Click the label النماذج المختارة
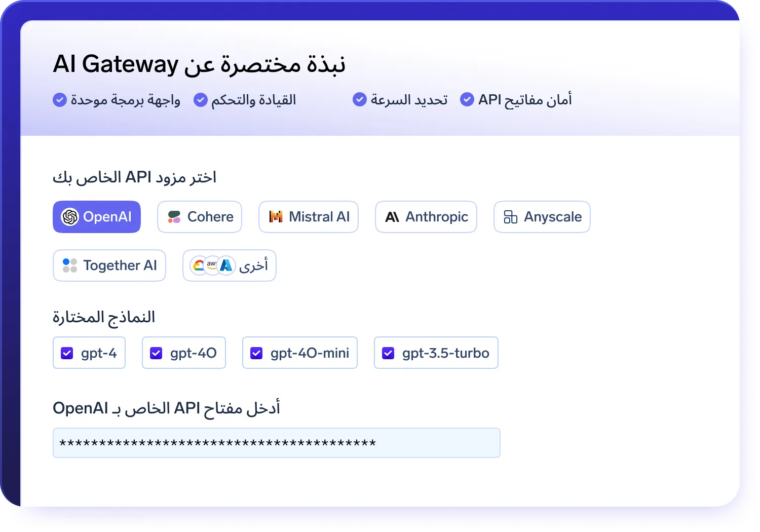The height and width of the screenshot is (532, 760). pyautogui.click(x=104, y=317)
